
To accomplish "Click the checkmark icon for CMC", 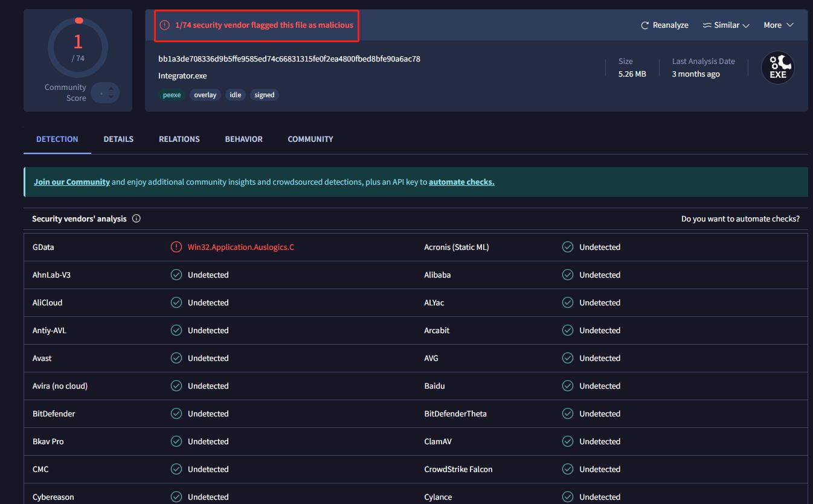I will click(x=176, y=469).
